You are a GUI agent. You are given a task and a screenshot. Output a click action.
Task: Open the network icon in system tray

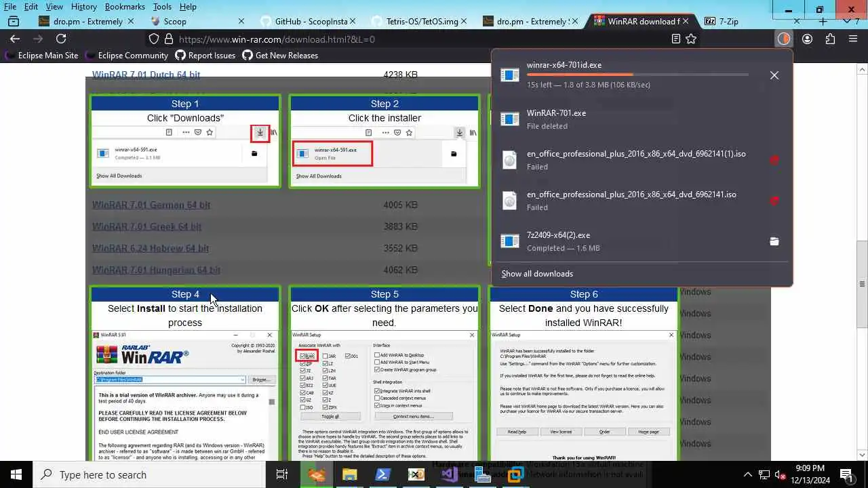tap(764, 474)
